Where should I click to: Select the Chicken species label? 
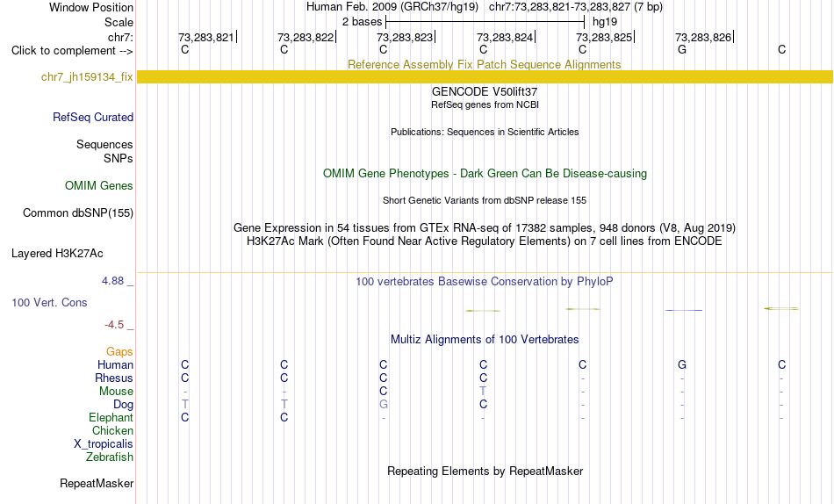click(x=112, y=430)
